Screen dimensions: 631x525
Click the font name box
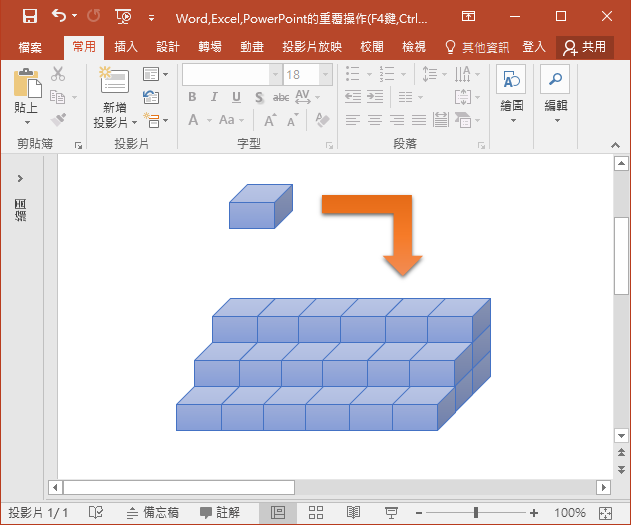click(x=226, y=74)
